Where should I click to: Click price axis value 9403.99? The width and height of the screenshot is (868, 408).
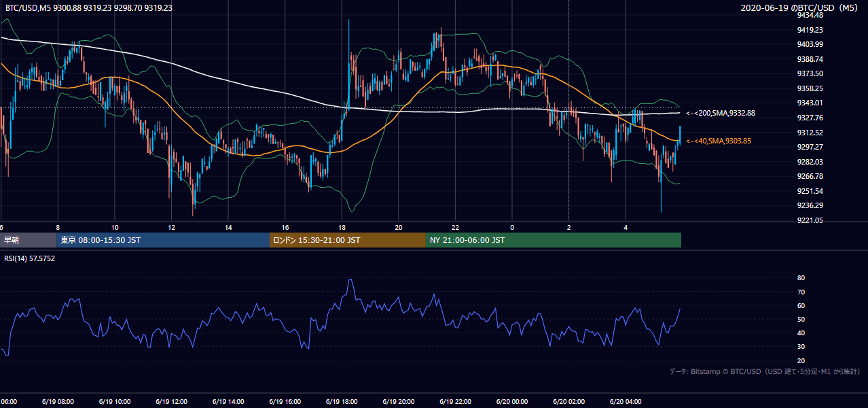pyautogui.click(x=810, y=44)
